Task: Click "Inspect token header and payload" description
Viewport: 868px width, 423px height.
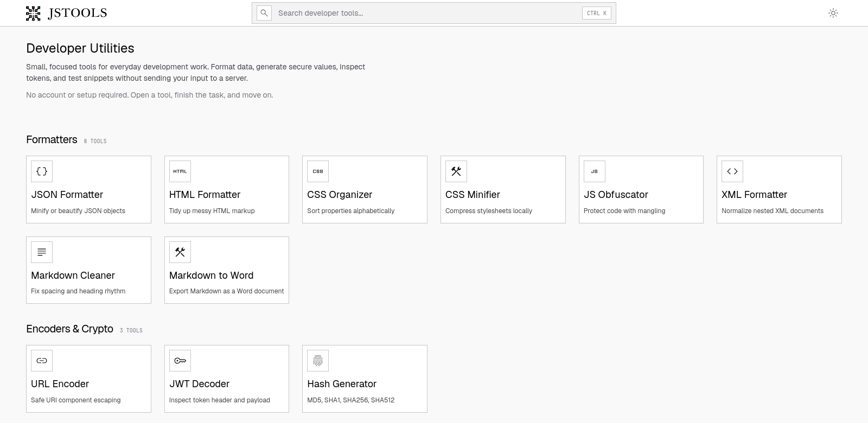Action: [220, 400]
